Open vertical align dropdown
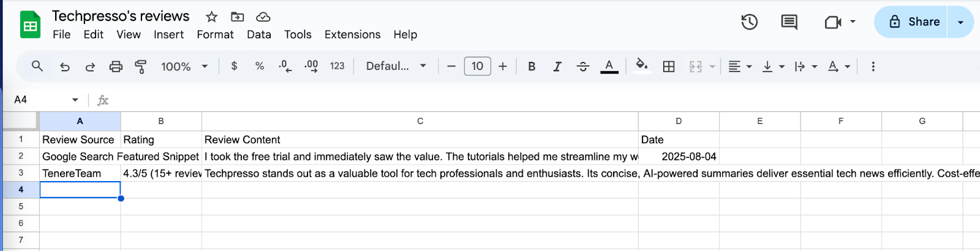The width and height of the screenshot is (980, 251). [x=773, y=66]
